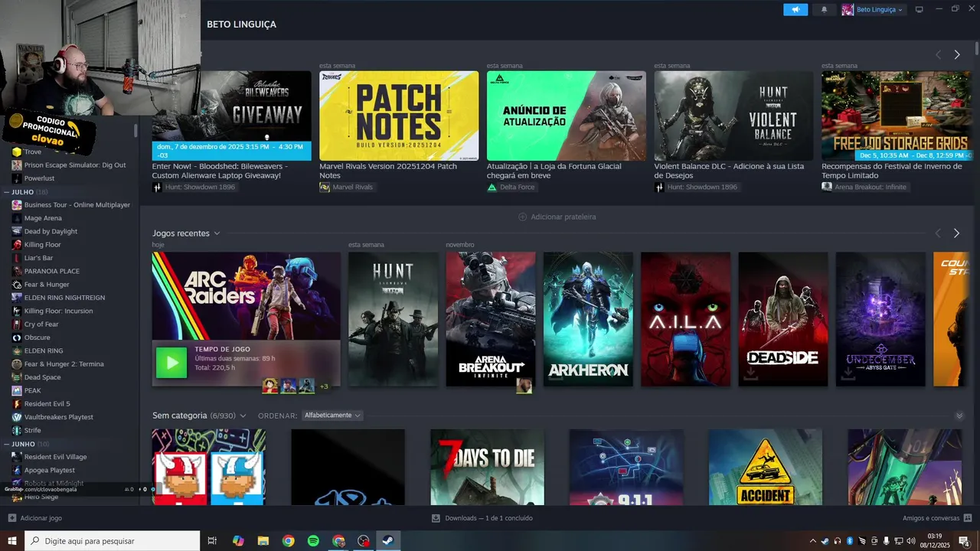Open Downloads status at the bottom
Viewport: 980px width, 551px height.
pos(482,518)
